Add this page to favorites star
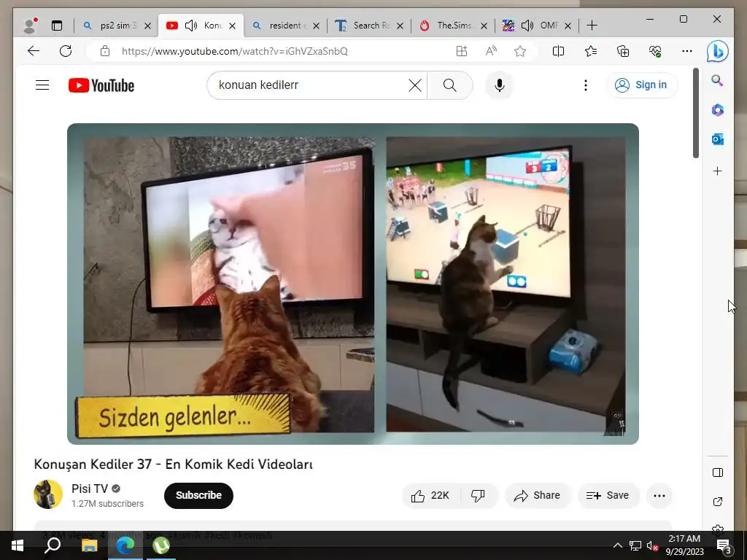 point(520,51)
